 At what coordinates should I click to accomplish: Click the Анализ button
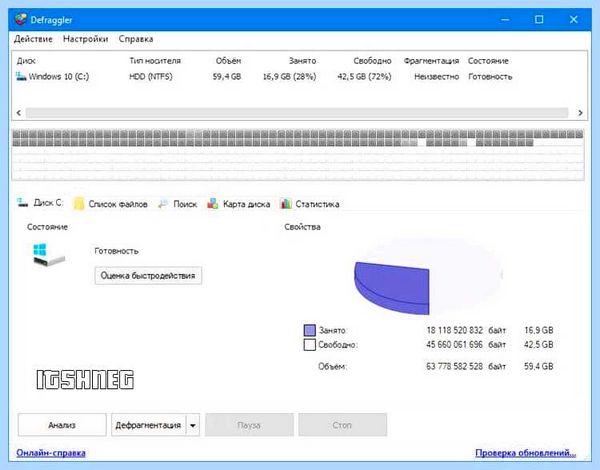tap(62, 425)
